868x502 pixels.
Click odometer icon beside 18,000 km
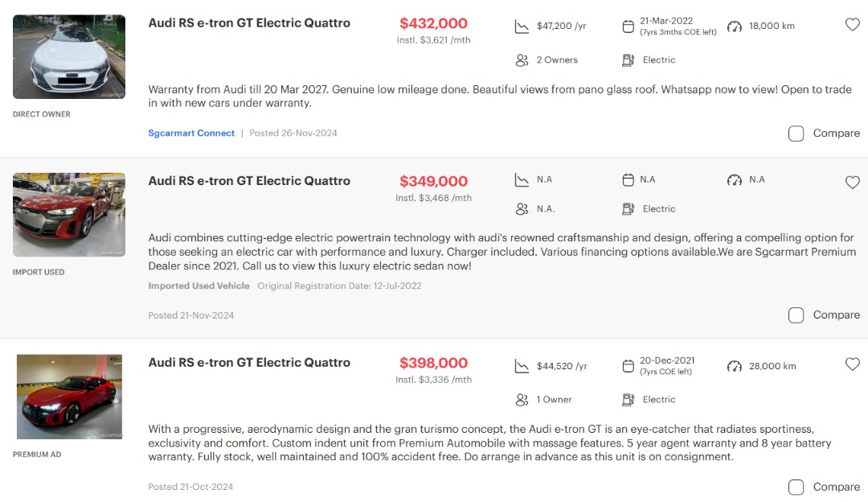pos(735,27)
